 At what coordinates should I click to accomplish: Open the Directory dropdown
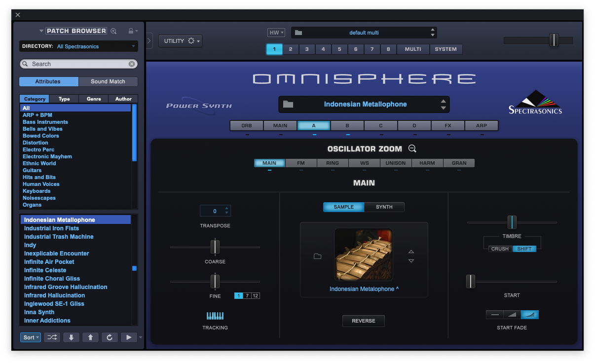click(79, 46)
